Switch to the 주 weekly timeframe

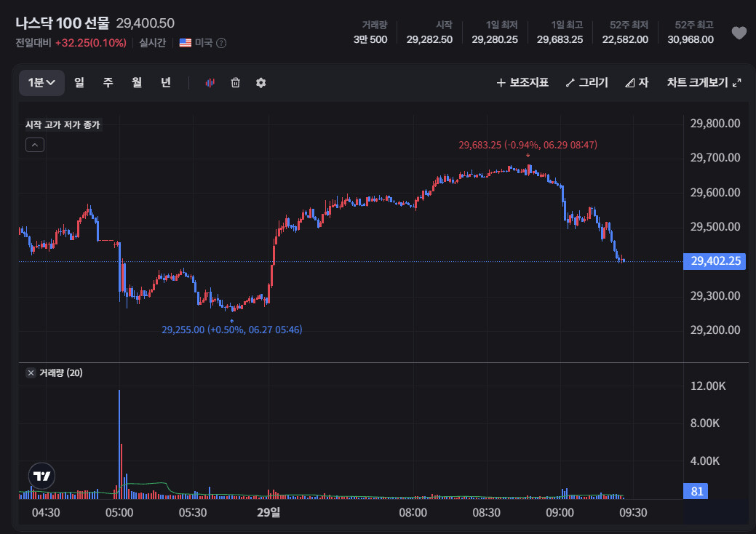click(x=108, y=83)
